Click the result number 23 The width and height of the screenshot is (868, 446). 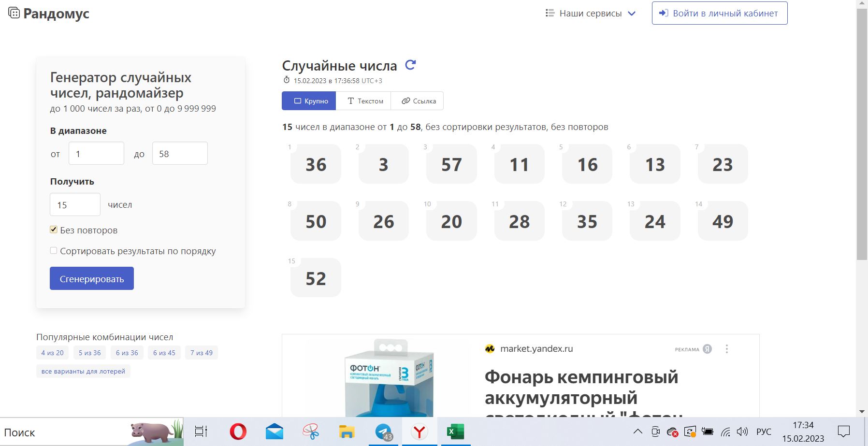[723, 164]
